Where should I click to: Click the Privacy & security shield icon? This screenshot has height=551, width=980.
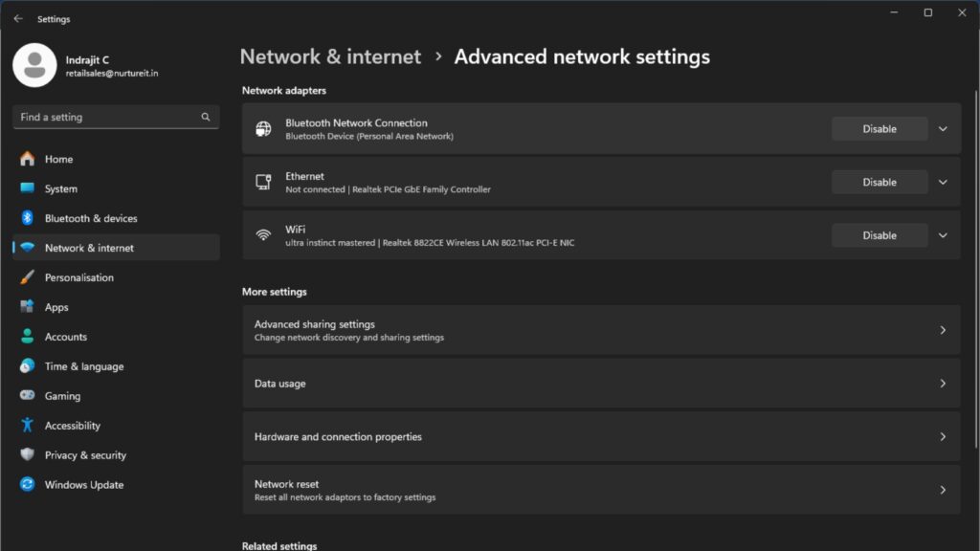(28, 455)
